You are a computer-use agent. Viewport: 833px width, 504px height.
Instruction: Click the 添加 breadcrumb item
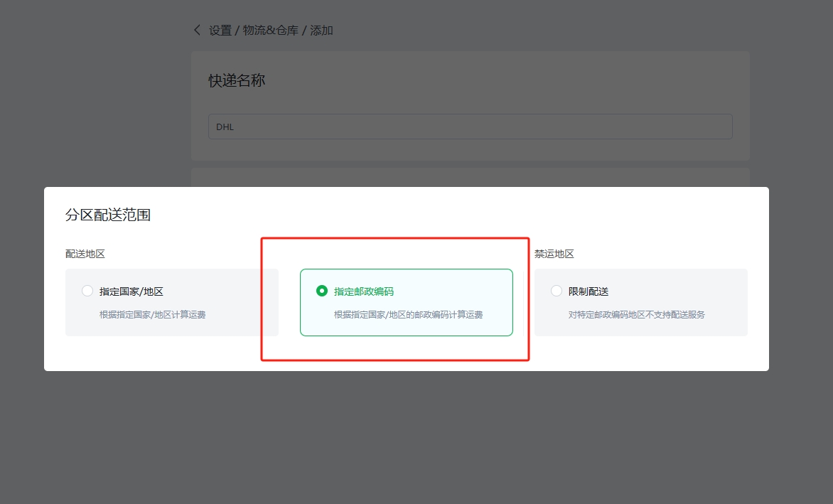pyautogui.click(x=322, y=31)
